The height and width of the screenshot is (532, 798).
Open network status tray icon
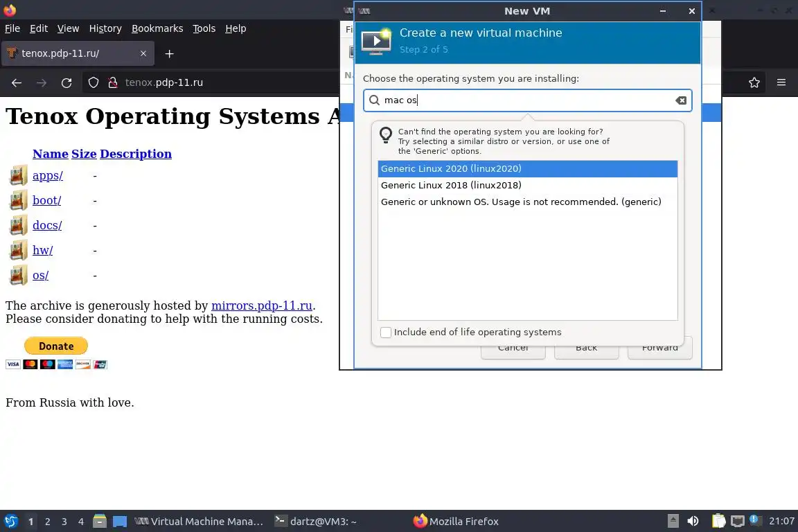point(738,522)
